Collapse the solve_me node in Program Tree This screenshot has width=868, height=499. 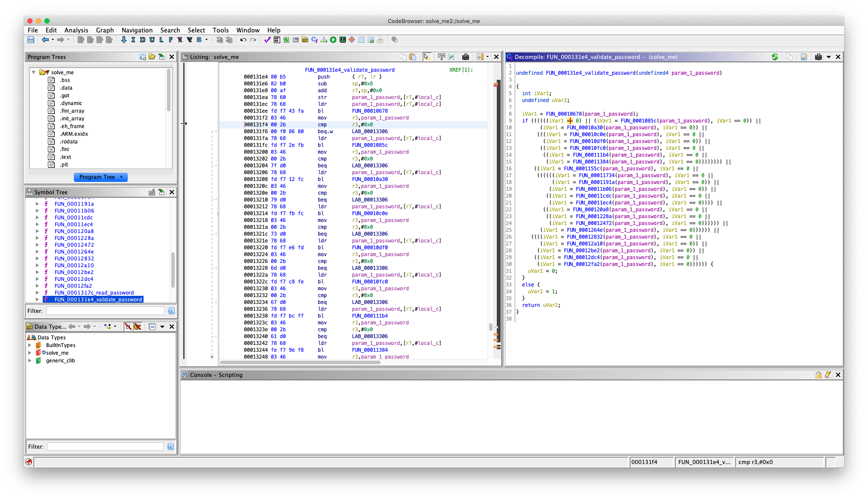[x=34, y=72]
